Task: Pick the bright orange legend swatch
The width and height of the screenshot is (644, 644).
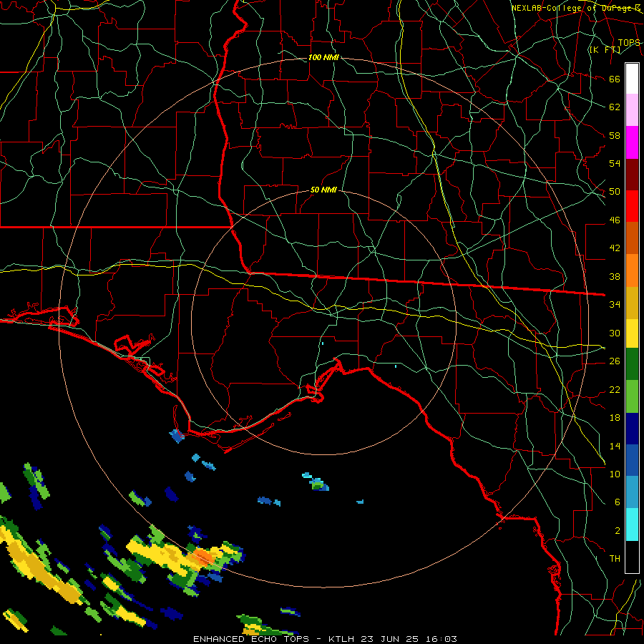Action: [632, 270]
